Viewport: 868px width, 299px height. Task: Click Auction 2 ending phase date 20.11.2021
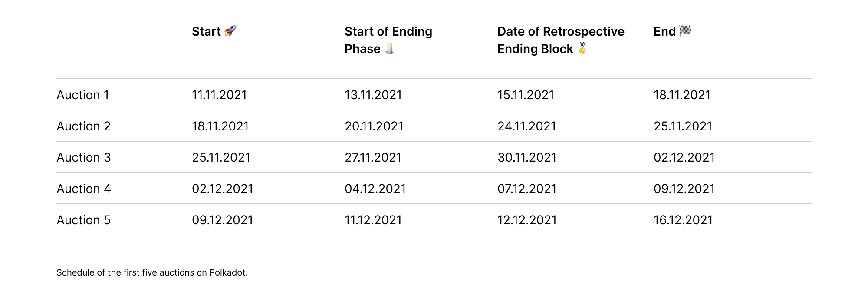(374, 126)
